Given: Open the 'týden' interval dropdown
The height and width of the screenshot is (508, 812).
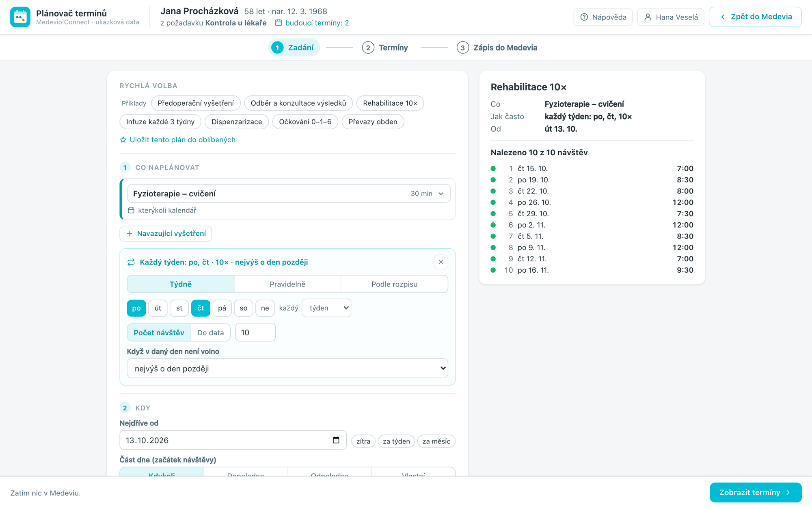Looking at the screenshot, I should click(326, 308).
